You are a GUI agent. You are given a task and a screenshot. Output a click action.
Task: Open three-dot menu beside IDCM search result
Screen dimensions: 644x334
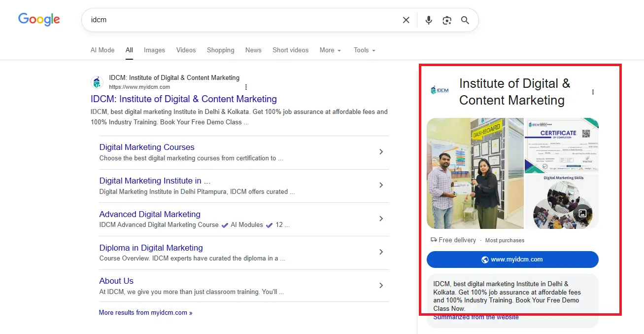pos(246,87)
